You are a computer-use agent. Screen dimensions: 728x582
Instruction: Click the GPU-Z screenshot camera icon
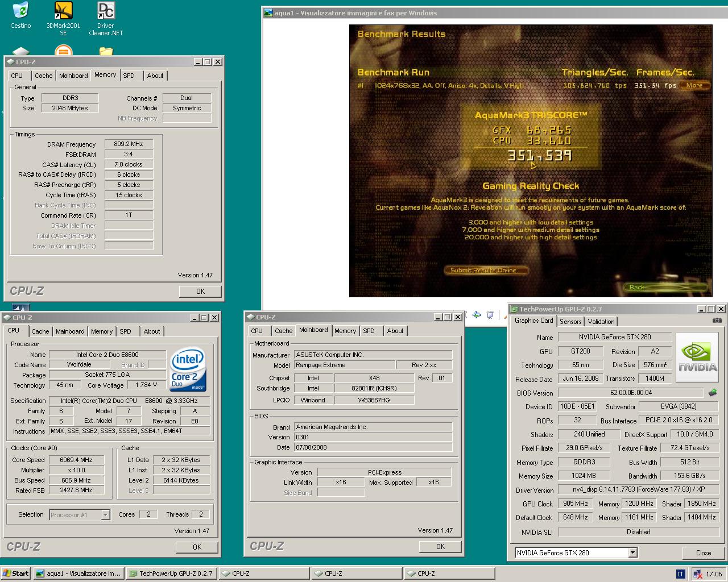point(717,321)
